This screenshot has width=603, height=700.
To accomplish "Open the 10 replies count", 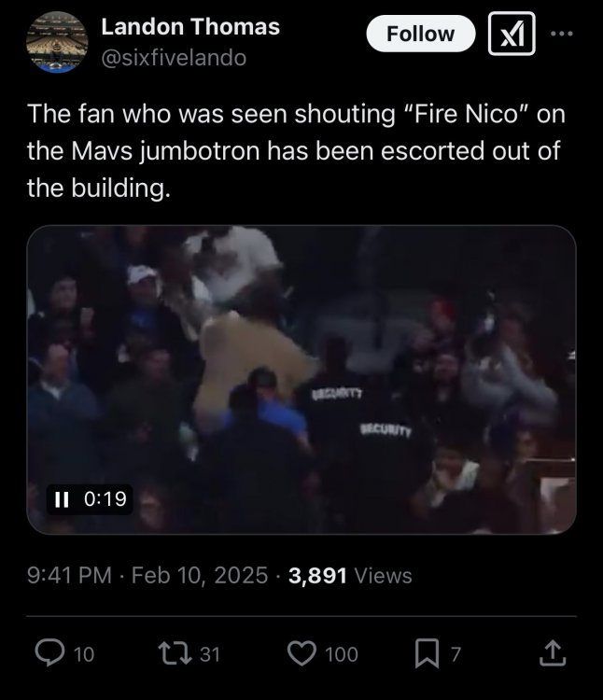I will coord(84,655).
